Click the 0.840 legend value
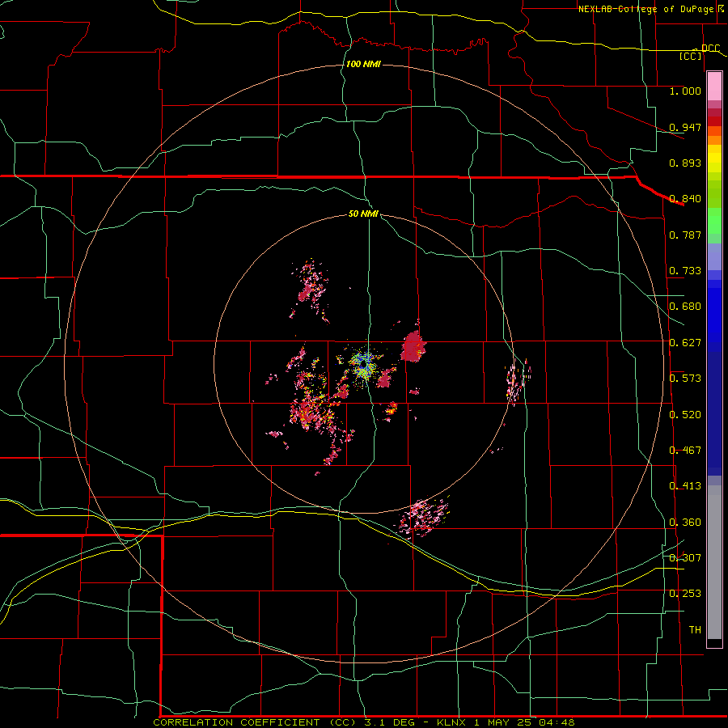The image size is (728, 728). [685, 199]
